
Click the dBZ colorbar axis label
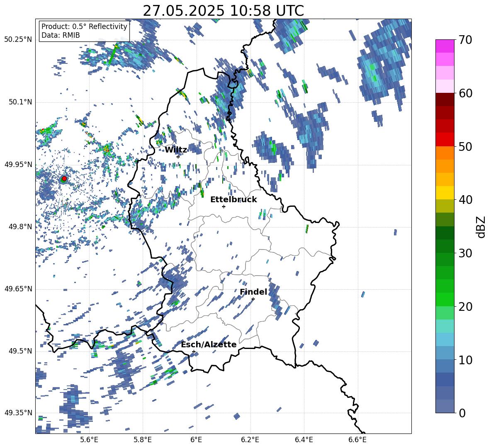481,227
